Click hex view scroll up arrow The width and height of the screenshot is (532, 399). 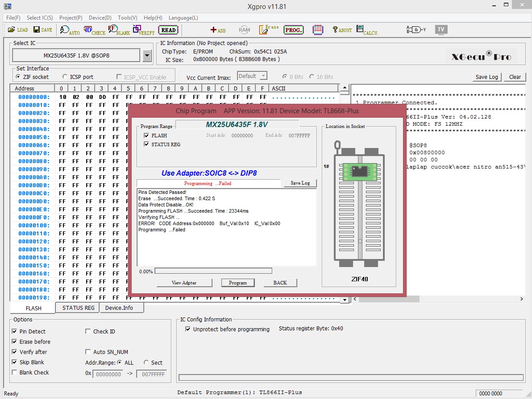click(x=345, y=88)
